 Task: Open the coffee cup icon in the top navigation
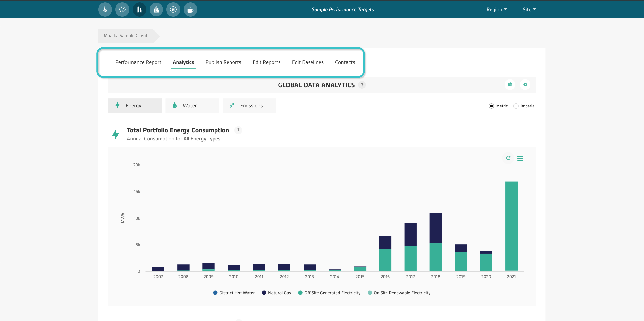[190, 10]
